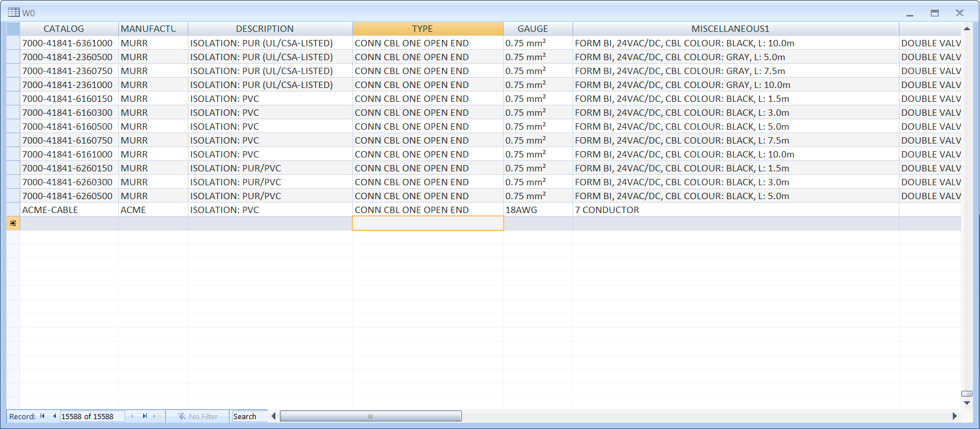Click DOUBLE VALV in row 7000-41841-6361000
980x429 pixels.
tap(930, 43)
